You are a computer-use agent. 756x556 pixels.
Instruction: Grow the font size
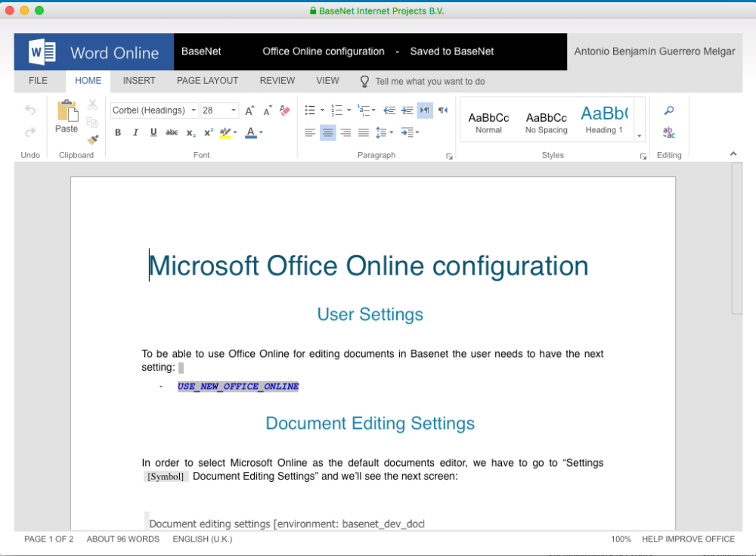pyautogui.click(x=249, y=110)
